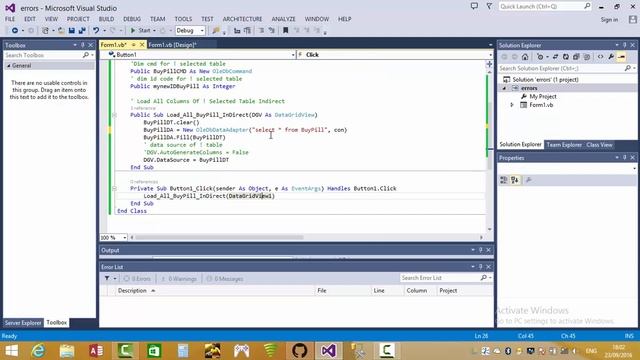Click the feedback icon in title bar
640x360 pixels.
[x=474, y=7]
